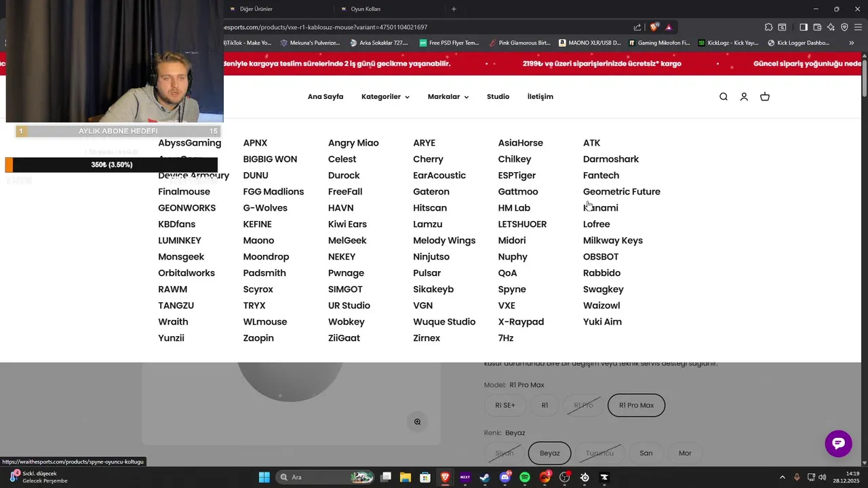
Task: Choose the crossed-out Siyah color option
Action: point(505,453)
